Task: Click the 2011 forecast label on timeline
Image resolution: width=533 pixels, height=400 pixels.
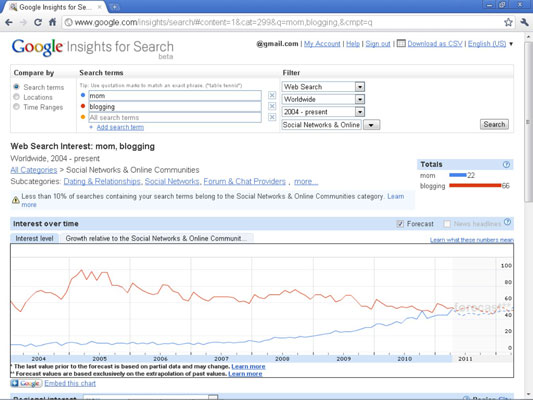Action: click(x=465, y=359)
